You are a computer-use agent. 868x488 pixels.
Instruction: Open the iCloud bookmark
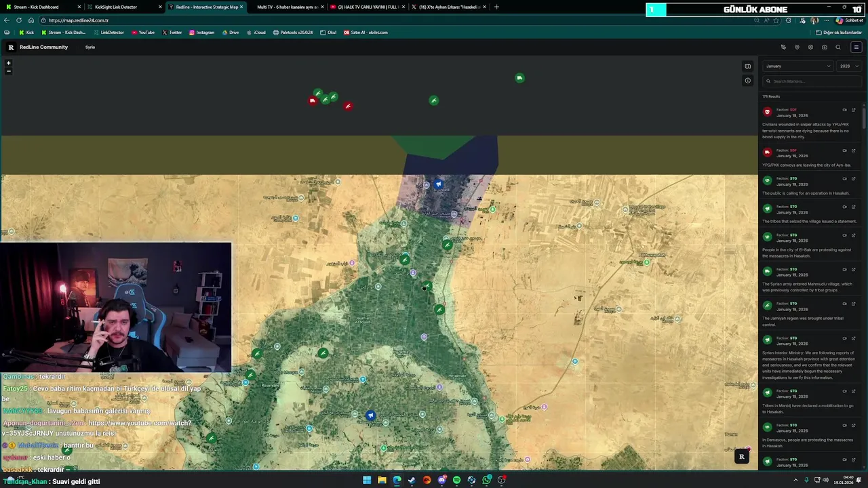256,33
